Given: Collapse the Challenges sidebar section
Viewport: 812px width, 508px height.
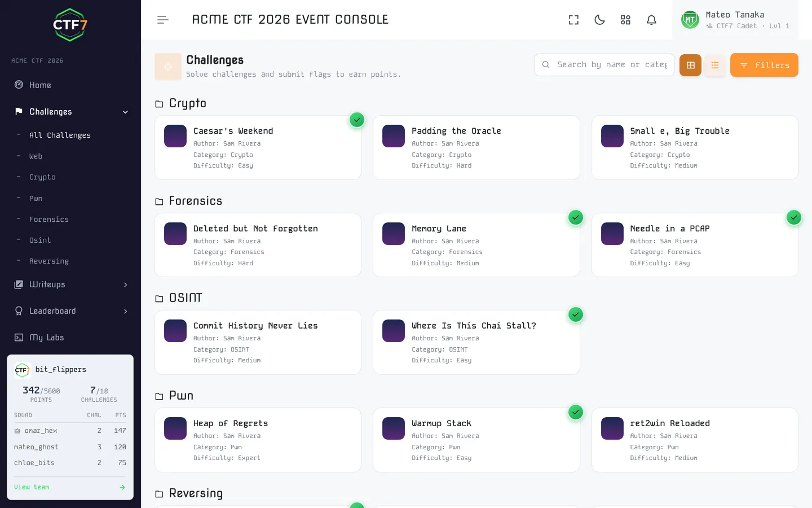Looking at the screenshot, I should click(70, 112).
